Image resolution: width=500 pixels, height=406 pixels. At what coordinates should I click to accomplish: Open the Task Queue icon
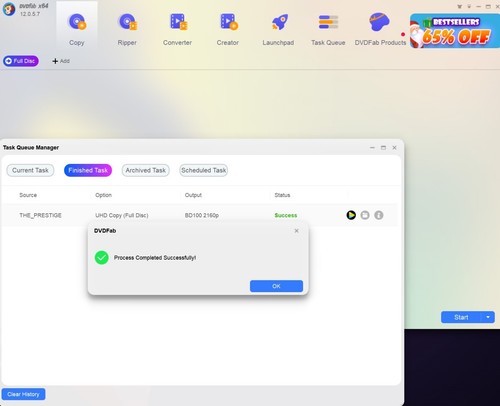tap(328, 22)
